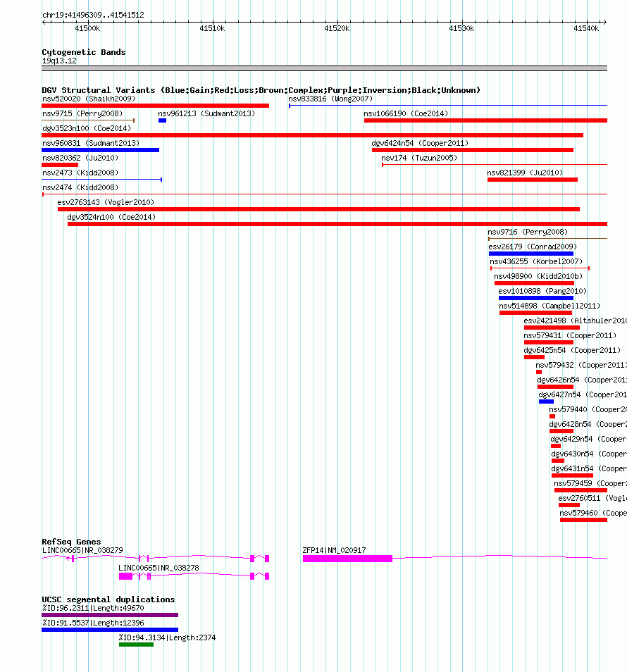The width and height of the screenshot is (627, 672).
Task: Click esv2763143 (Vogler2010) label
Action: click(106, 202)
